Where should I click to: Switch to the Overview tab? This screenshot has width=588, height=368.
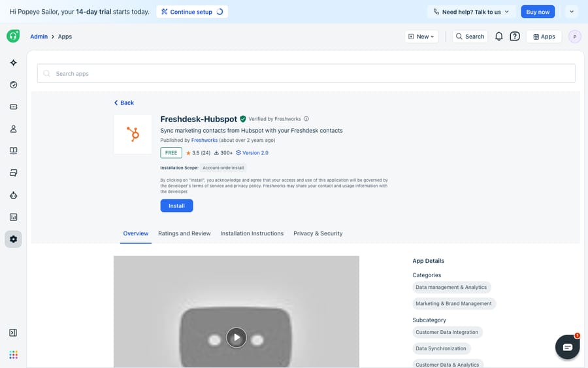(136, 233)
